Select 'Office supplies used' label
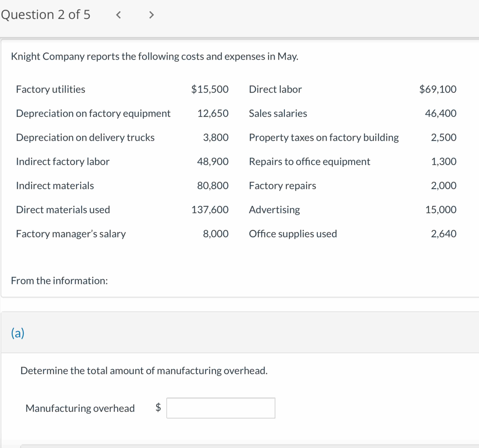 click(293, 234)
